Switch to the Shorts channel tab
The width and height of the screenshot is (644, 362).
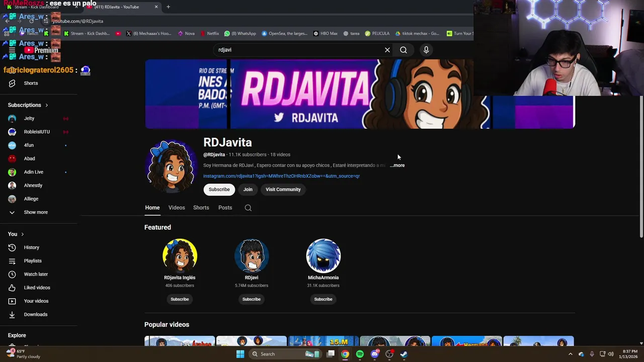[x=201, y=208]
